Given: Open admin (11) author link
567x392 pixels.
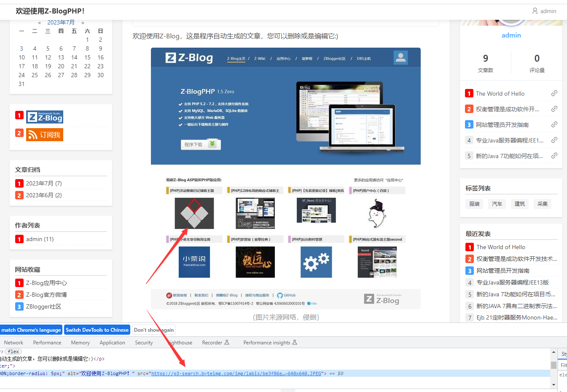Looking at the screenshot, I should pos(40,239).
